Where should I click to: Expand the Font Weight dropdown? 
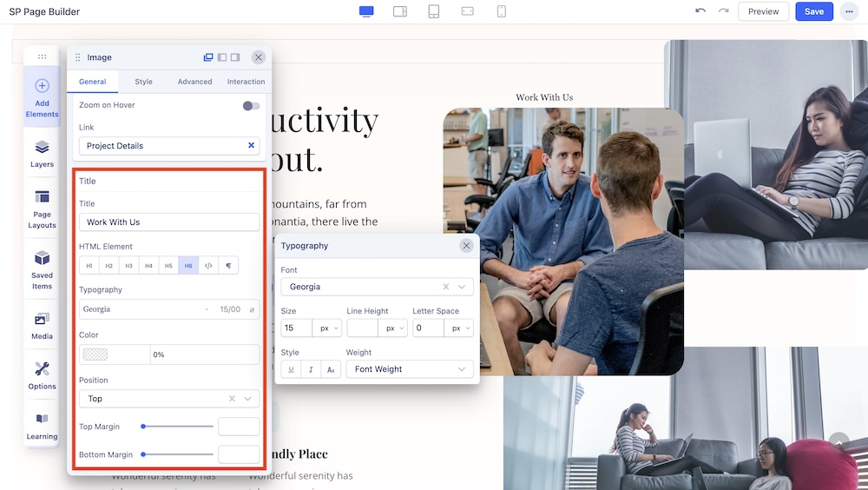tap(410, 369)
